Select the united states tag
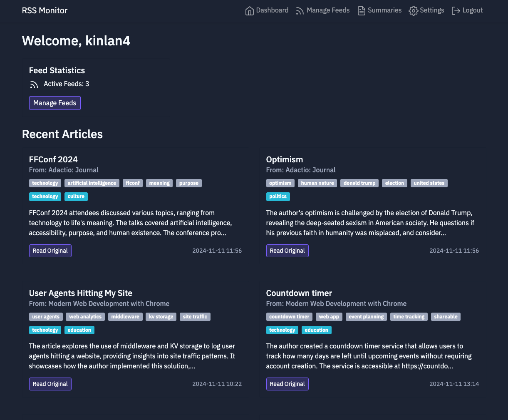 click(x=429, y=183)
